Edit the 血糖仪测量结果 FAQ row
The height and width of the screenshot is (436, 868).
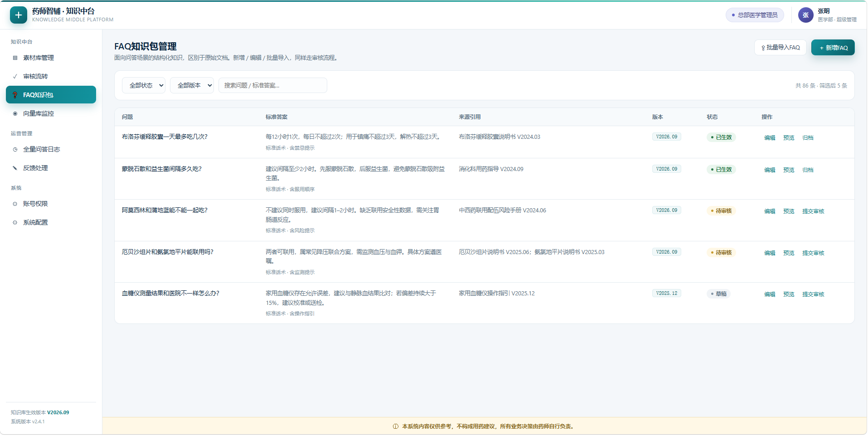click(770, 294)
